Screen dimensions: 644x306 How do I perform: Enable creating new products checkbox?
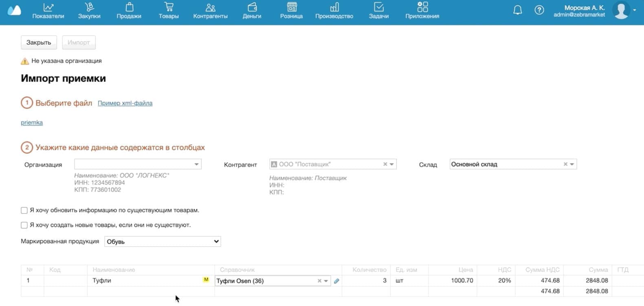click(x=24, y=225)
